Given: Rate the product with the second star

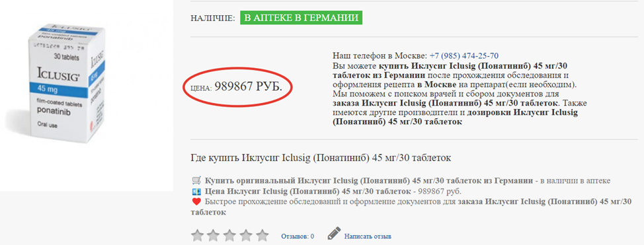Looking at the screenshot, I should pos(214,236).
